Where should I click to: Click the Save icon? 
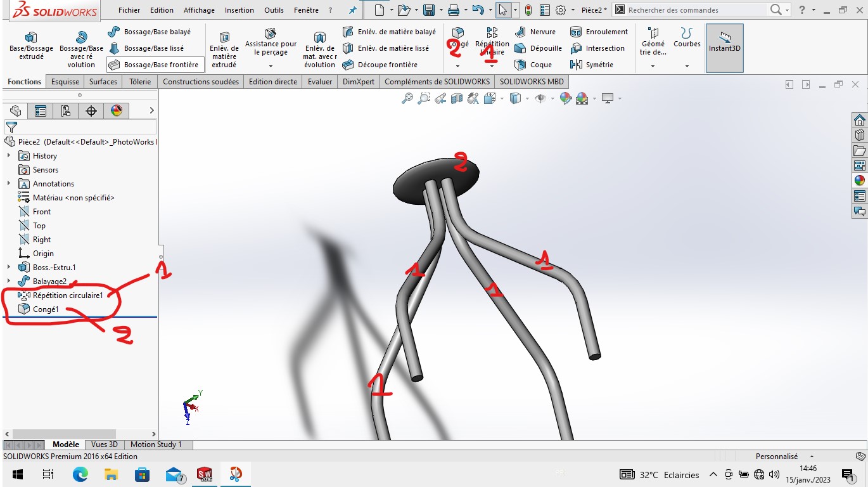(x=428, y=10)
